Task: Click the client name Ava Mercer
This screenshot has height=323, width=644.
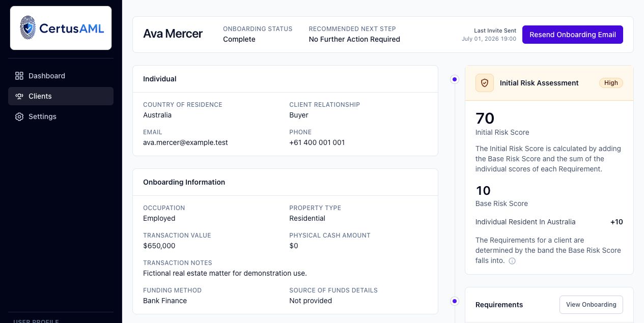Action: click(173, 34)
